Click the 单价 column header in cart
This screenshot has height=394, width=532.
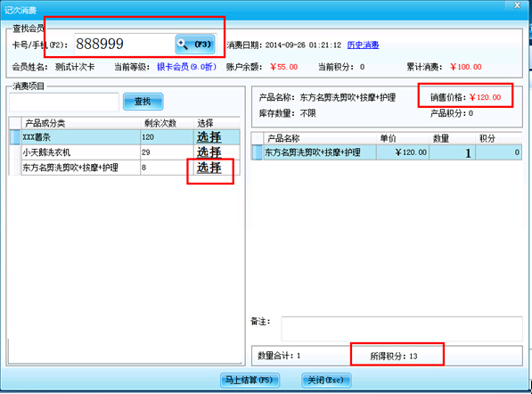[403, 138]
